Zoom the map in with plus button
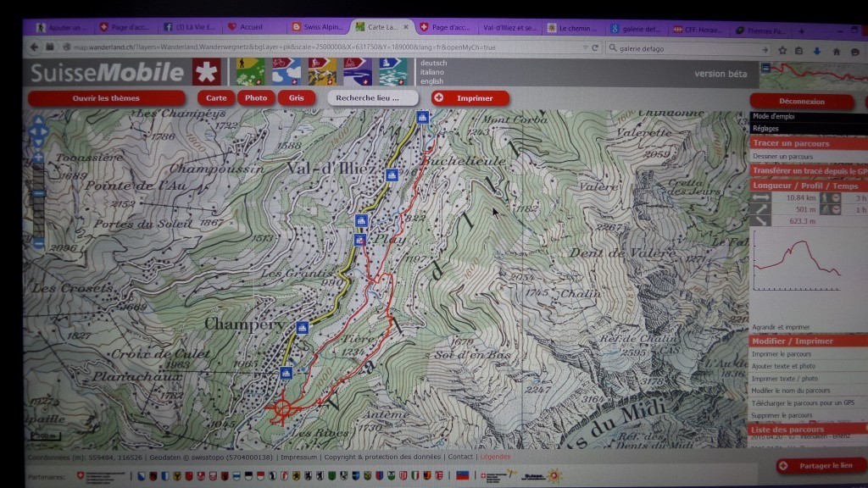Image resolution: width=868 pixels, height=488 pixels. point(38,158)
